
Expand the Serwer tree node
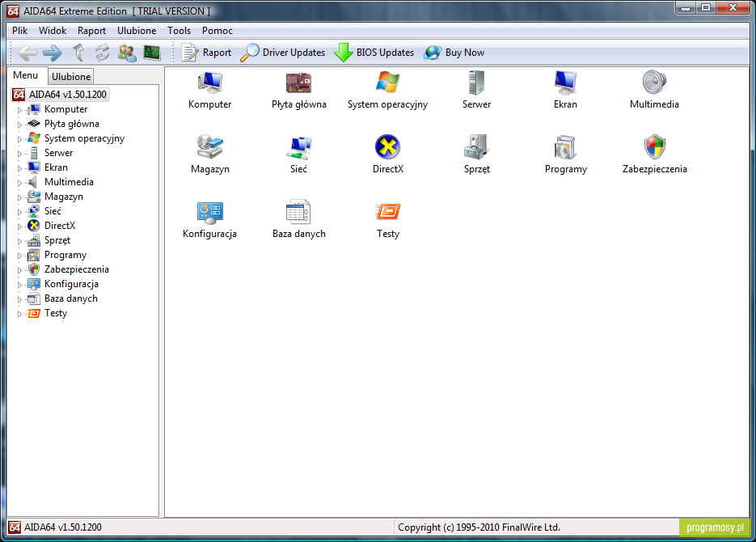[x=19, y=154]
